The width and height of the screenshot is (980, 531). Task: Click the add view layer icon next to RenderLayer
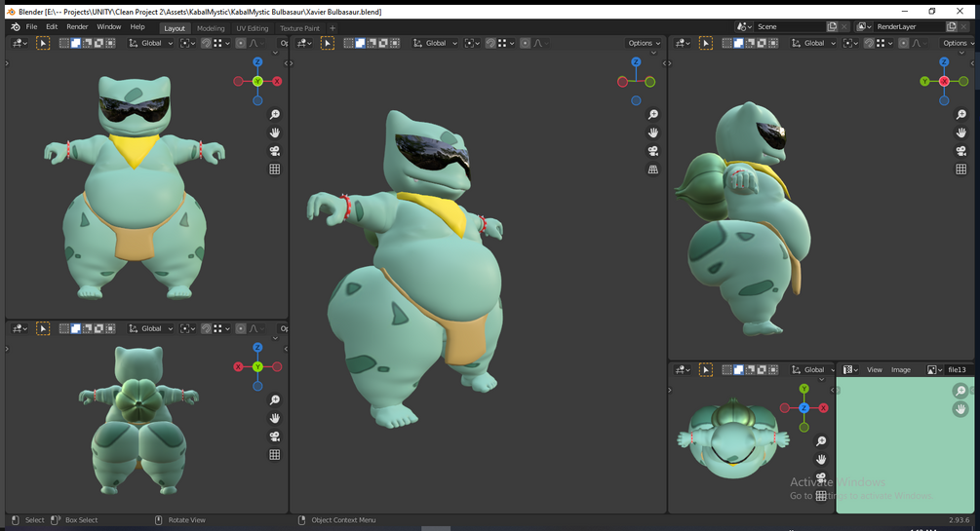(952, 27)
